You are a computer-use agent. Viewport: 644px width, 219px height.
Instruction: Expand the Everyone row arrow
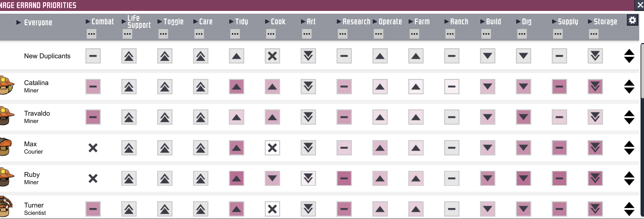(x=18, y=23)
